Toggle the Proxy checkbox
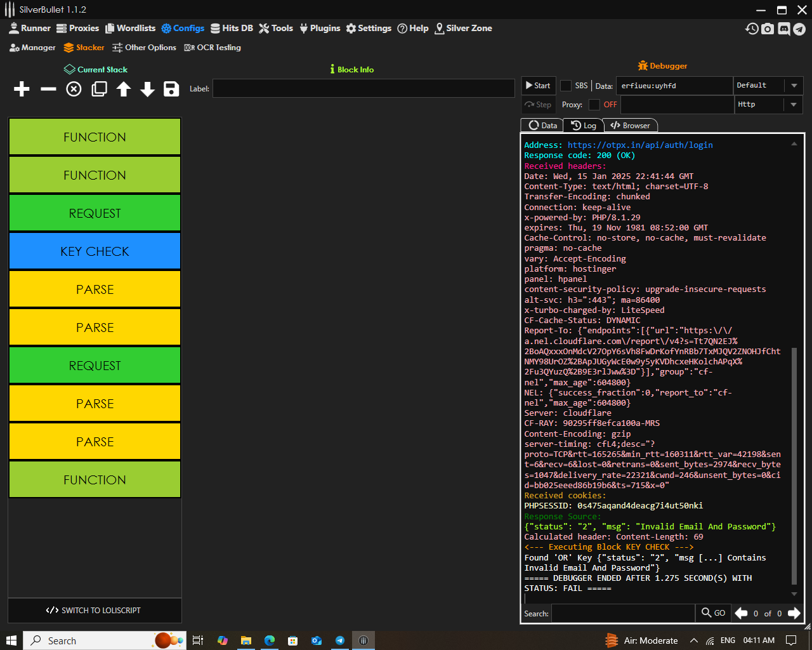The height and width of the screenshot is (650, 812). (594, 105)
